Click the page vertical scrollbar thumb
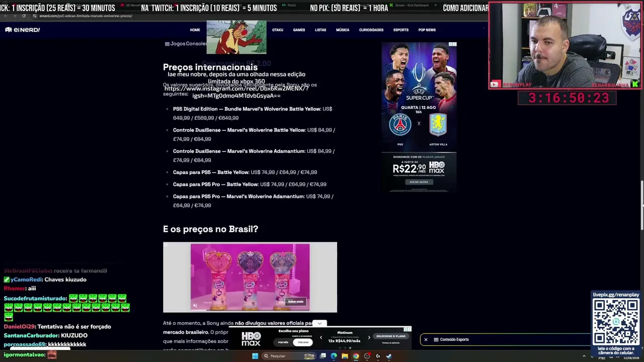 [641, 205]
